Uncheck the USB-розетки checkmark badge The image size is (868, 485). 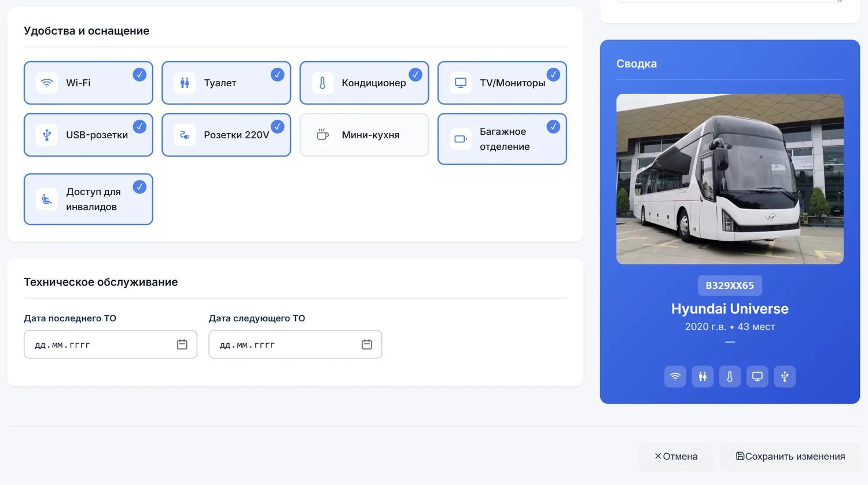tap(139, 127)
